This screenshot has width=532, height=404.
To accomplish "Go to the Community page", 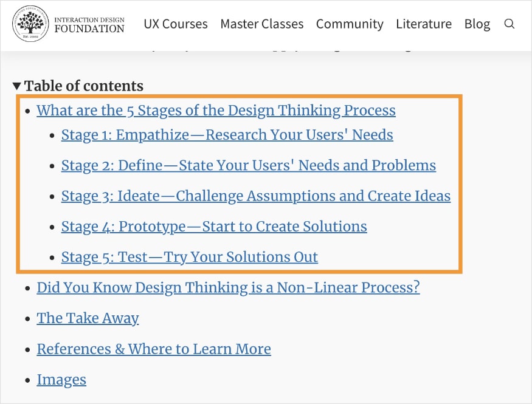I will coord(350,24).
